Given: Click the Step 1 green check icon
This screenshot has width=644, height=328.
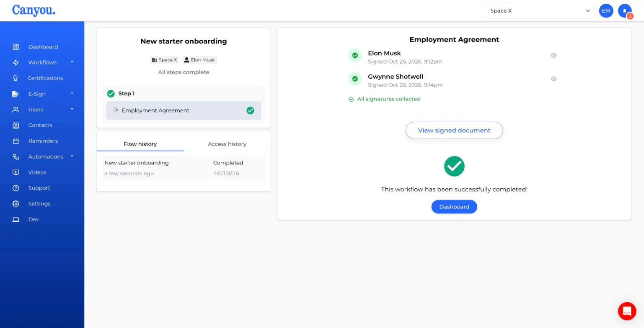Looking at the screenshot, I should click(111, 93).
